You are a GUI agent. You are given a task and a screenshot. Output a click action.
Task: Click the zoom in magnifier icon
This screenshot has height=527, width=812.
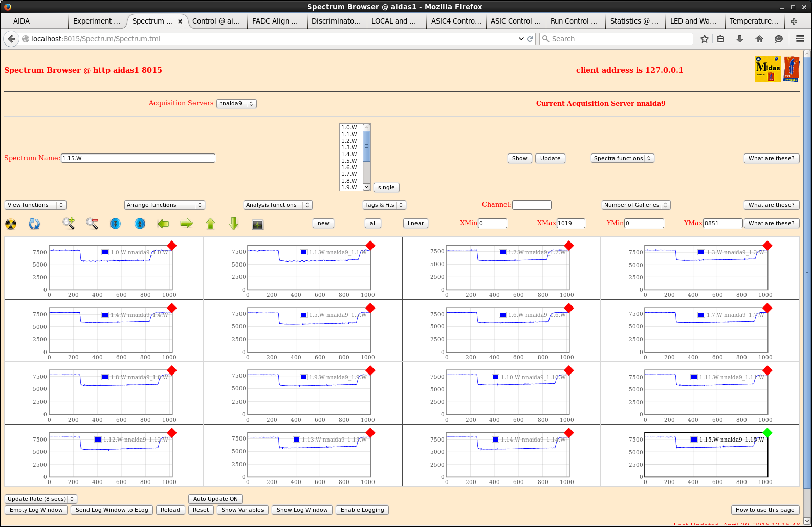pos(69,224)
